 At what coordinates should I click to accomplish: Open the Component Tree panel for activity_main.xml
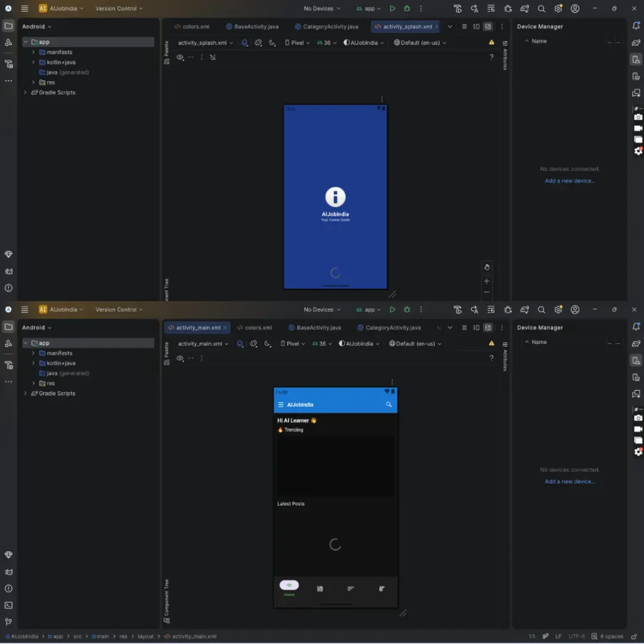tap(166, 601)
